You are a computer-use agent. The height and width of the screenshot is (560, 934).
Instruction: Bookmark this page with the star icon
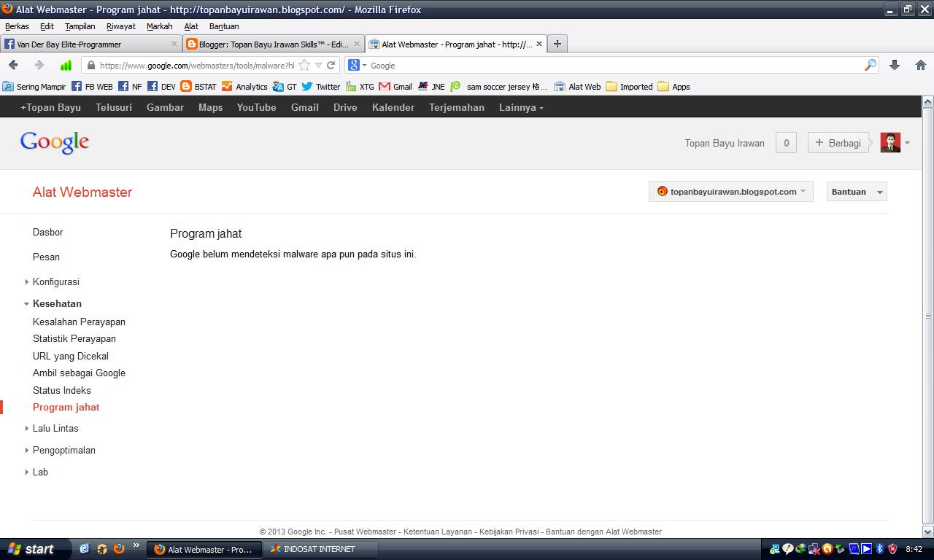304,65
